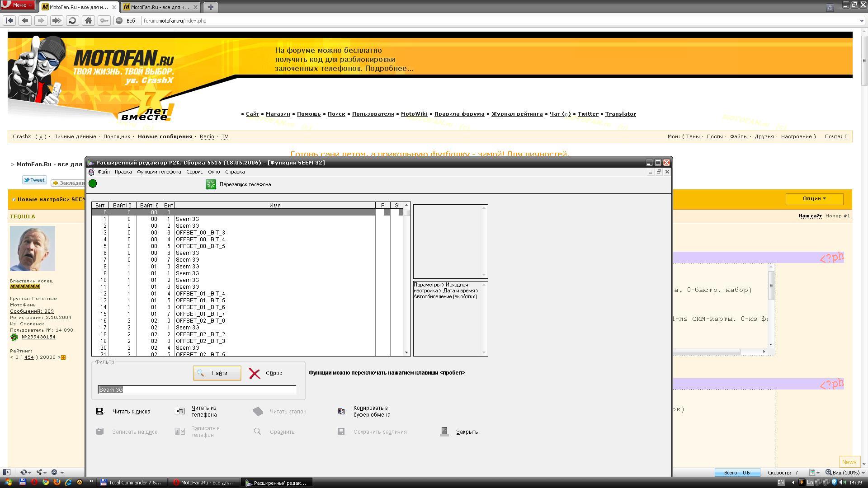Click the Opera rewind navigation button
868x488 pixels.
pos(9,20)
